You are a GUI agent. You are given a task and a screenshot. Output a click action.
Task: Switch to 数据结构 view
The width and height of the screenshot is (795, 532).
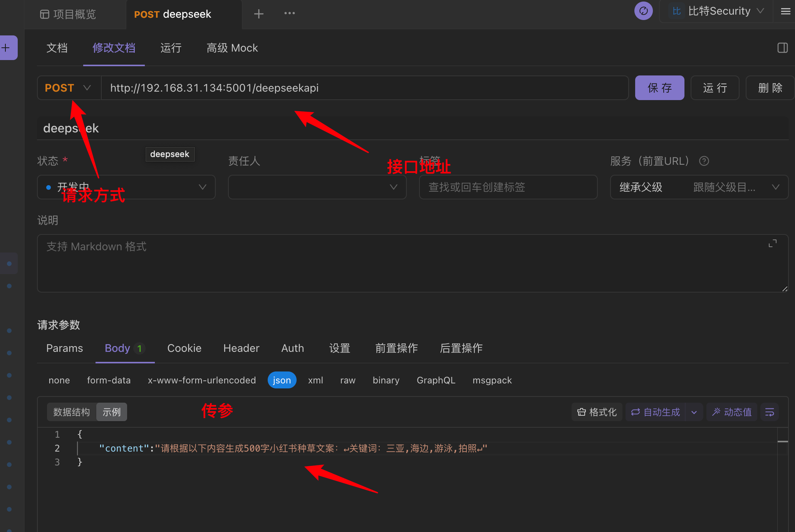point(72,412)
